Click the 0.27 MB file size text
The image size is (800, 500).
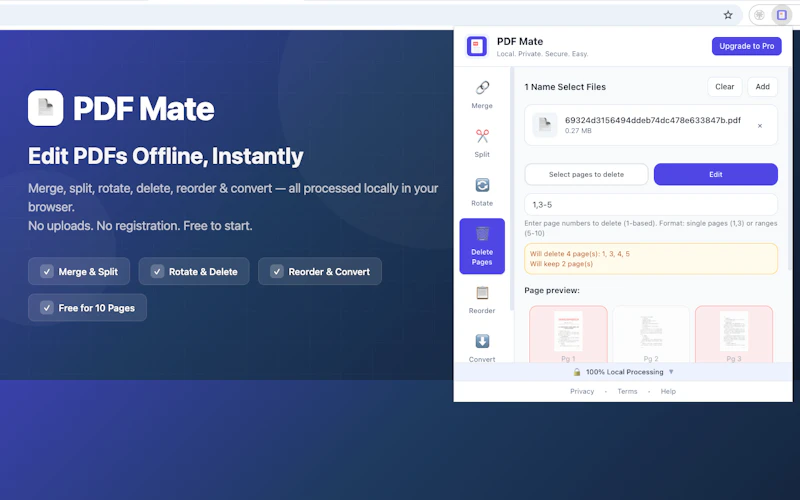(x=578, y=131)
